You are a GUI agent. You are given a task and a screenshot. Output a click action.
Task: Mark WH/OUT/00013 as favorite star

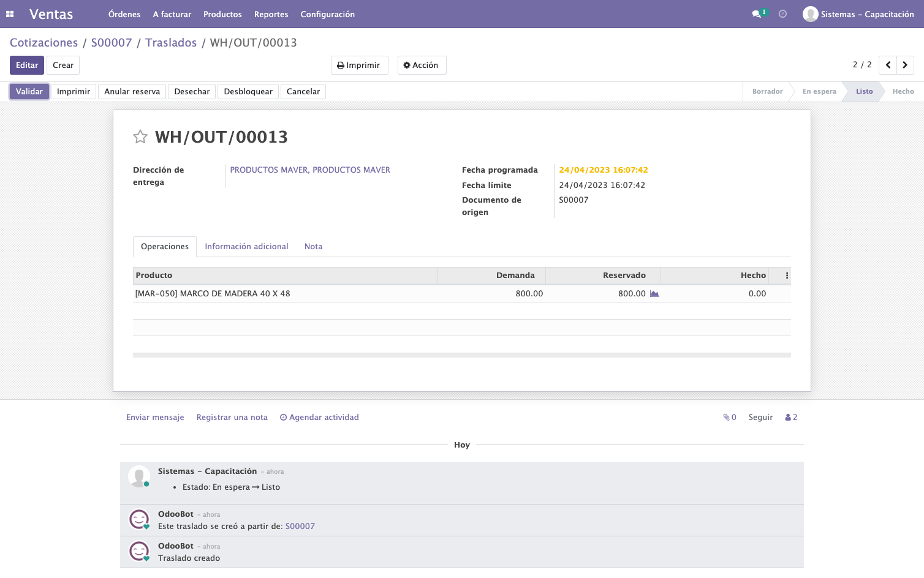tap(140, 137)
